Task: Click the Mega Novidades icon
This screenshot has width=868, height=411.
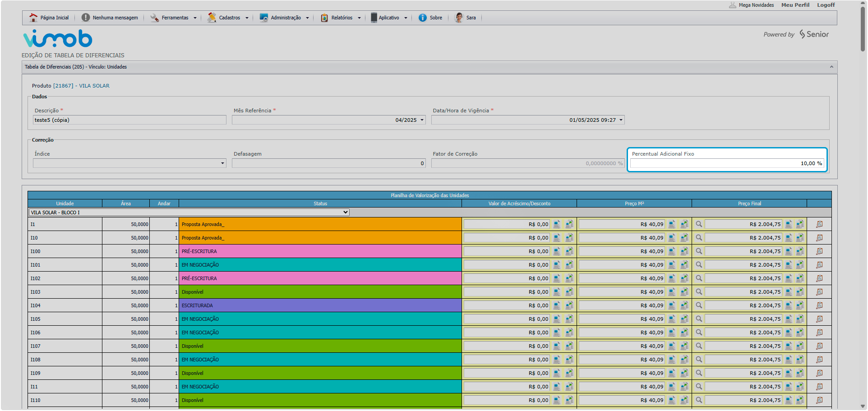Action: click(x=733, y=5)
